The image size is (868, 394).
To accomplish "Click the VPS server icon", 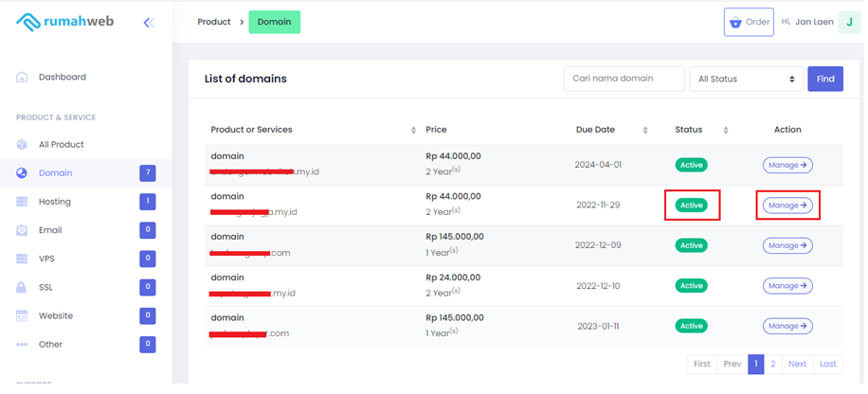I will point(22,259).
